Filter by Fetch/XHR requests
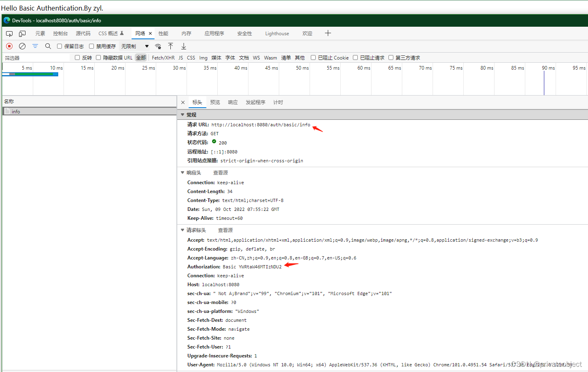 click(x=163, y=58)
